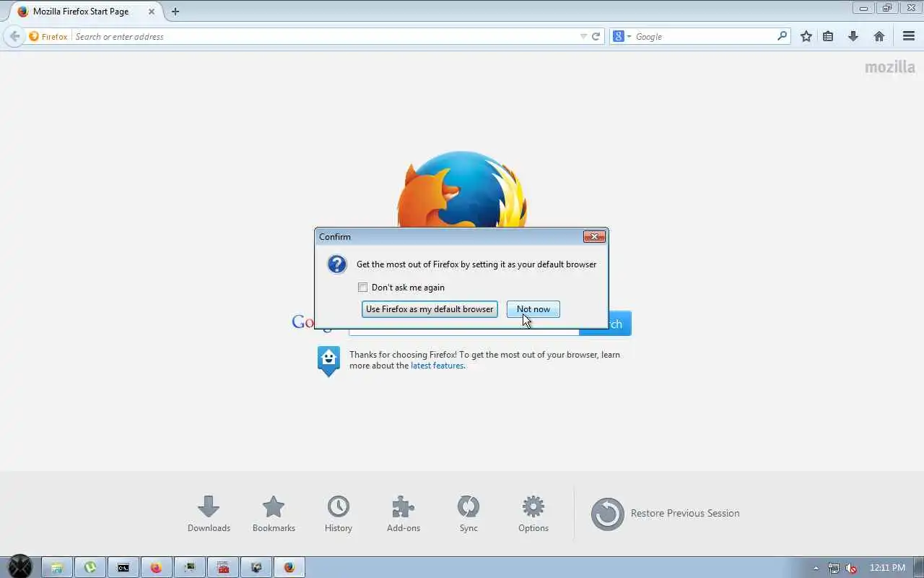Close the Mozilla Firefox Start Page tab
Viewport: 924px width, 578px height.
click(x=152, y=12)
